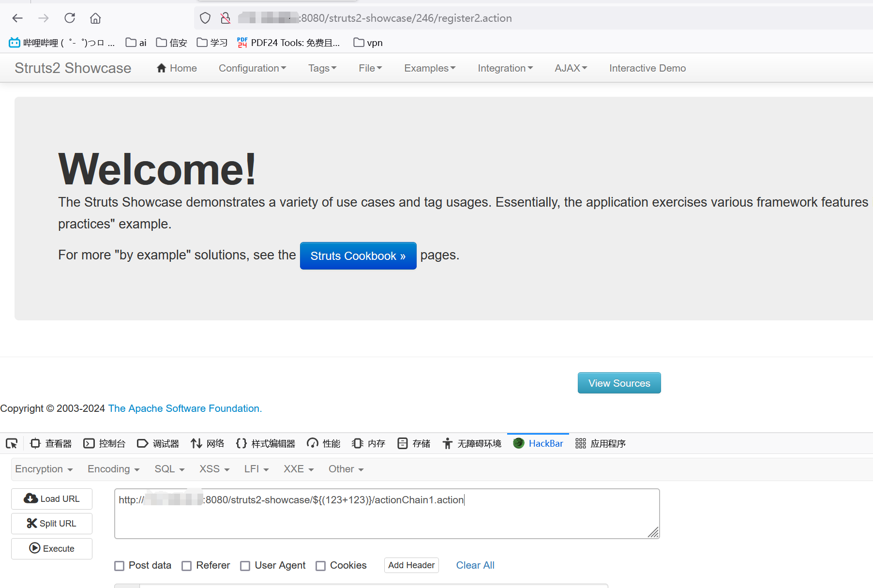Expand the Examples navbar dropdown

(430, 68)
